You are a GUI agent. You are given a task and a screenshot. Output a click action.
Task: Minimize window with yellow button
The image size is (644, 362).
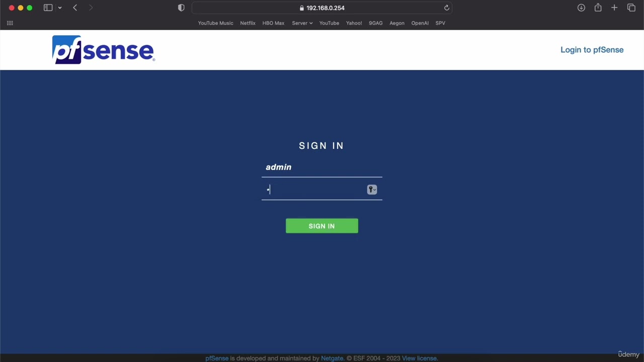click(x=21, y=8)
